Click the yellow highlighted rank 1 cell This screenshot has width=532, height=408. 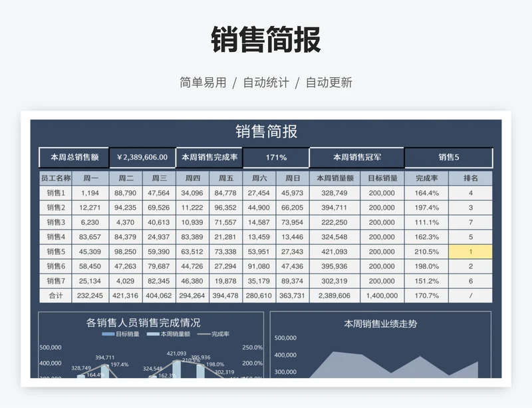coord(471,252)
